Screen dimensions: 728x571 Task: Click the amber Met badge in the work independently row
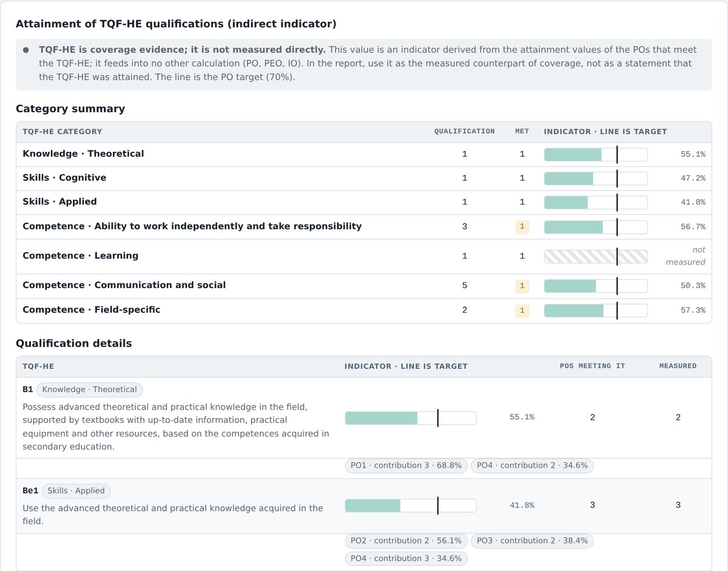coord(522,227)
